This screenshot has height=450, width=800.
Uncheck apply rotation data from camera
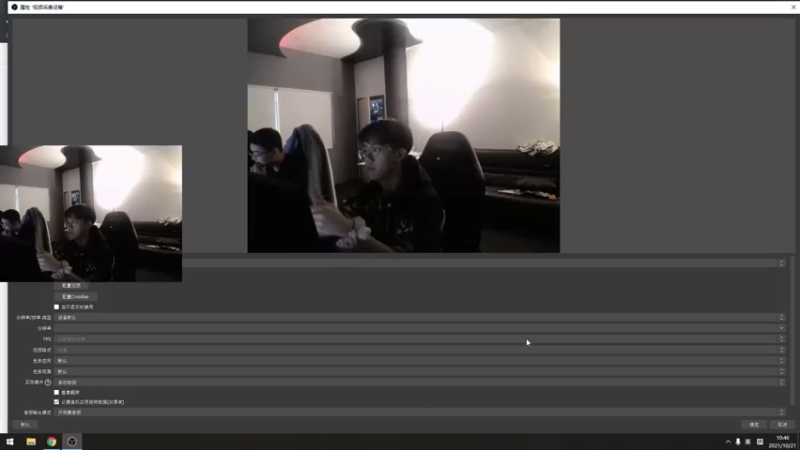coord(57,402)
